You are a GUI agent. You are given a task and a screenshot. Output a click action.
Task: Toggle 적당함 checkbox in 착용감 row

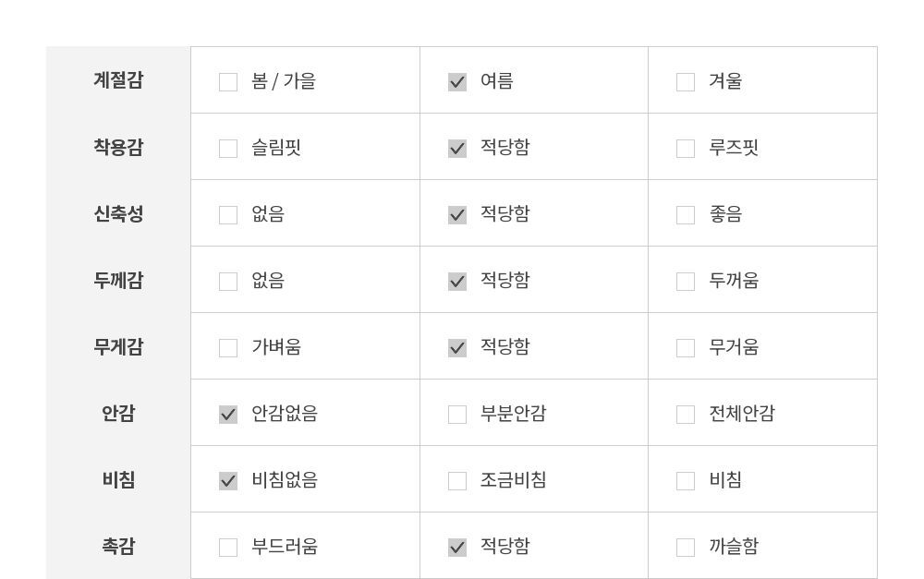tap(457, 149)
